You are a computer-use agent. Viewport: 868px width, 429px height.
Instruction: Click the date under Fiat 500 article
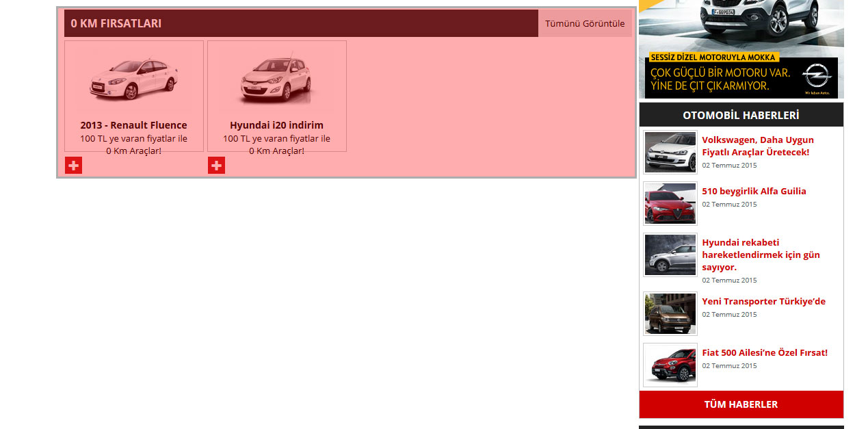click(729, 365)
